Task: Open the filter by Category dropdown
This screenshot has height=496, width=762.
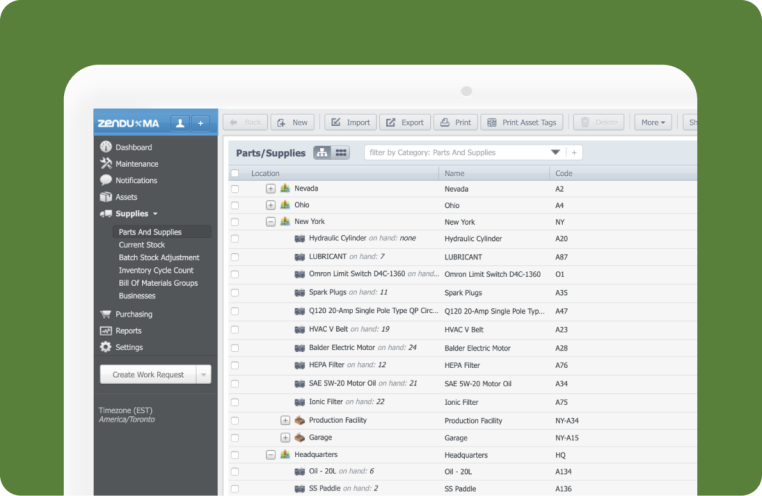Action: [x=555, y=153]
